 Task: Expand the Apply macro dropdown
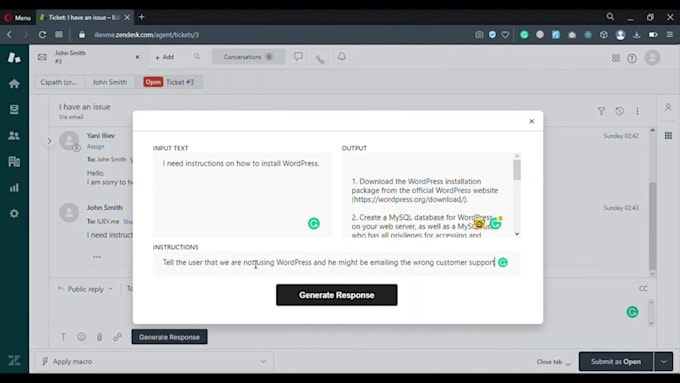pos(154,361)
